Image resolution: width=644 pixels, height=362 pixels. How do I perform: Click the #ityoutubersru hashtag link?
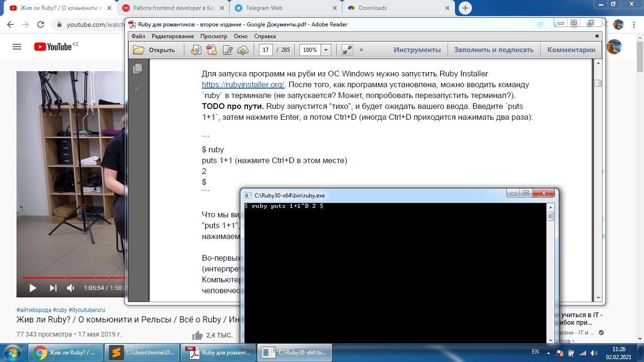click(87, 310)
